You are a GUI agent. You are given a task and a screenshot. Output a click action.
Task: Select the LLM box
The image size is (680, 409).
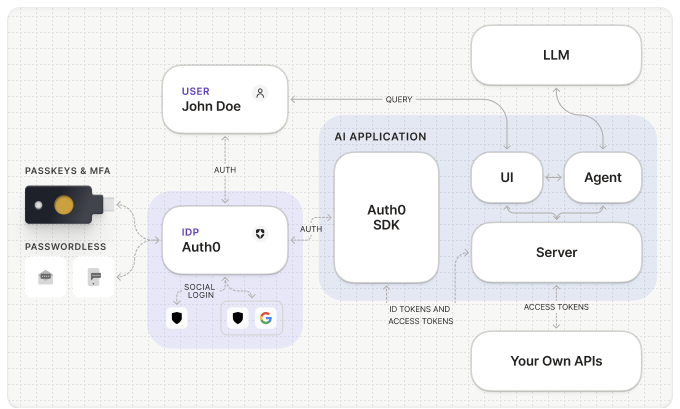click(x=556, y=55)
